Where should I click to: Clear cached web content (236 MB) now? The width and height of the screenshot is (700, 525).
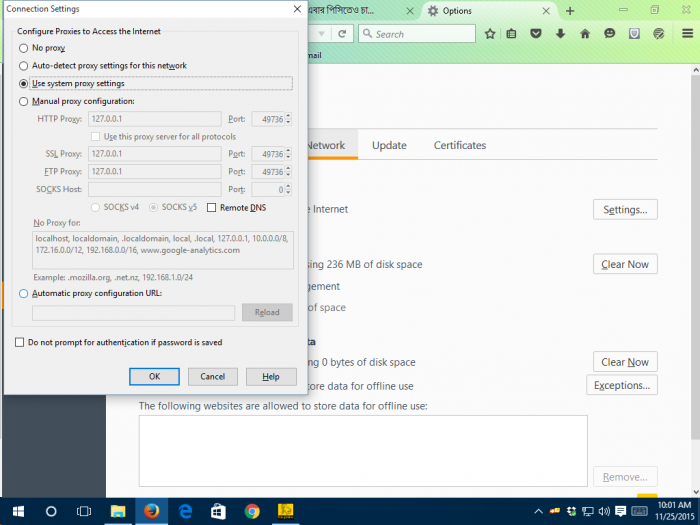(x=625, y=264)
